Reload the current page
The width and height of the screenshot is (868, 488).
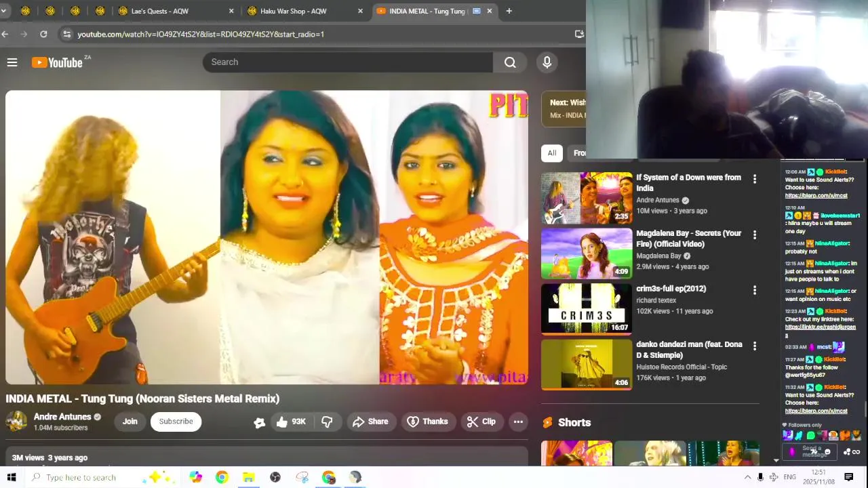43,34
